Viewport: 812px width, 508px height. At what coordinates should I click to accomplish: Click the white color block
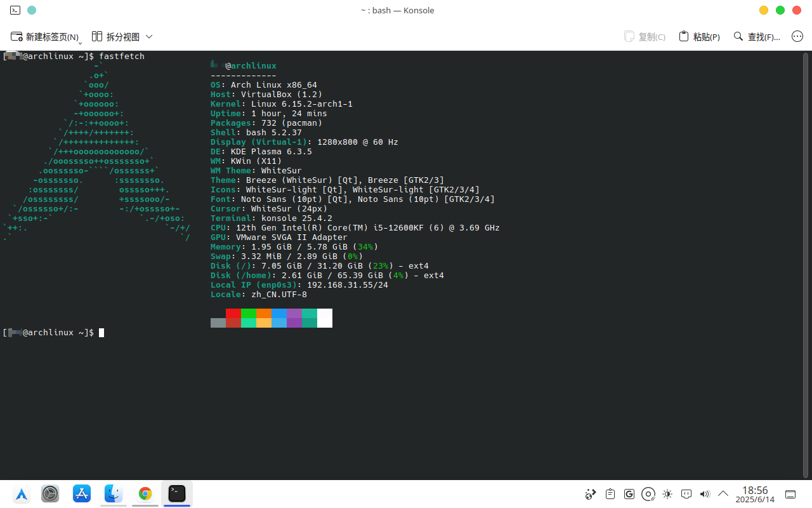[325, 318]
